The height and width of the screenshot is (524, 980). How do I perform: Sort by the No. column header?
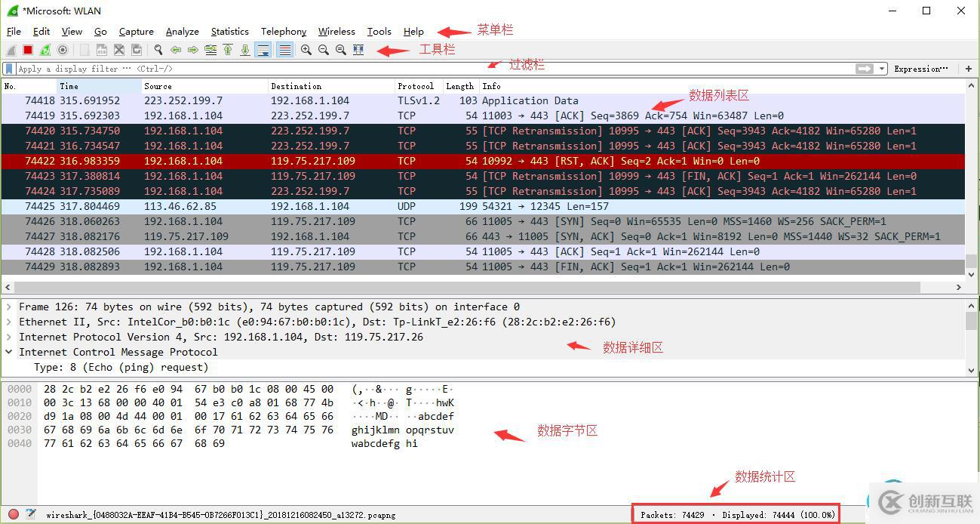(29, 86)
